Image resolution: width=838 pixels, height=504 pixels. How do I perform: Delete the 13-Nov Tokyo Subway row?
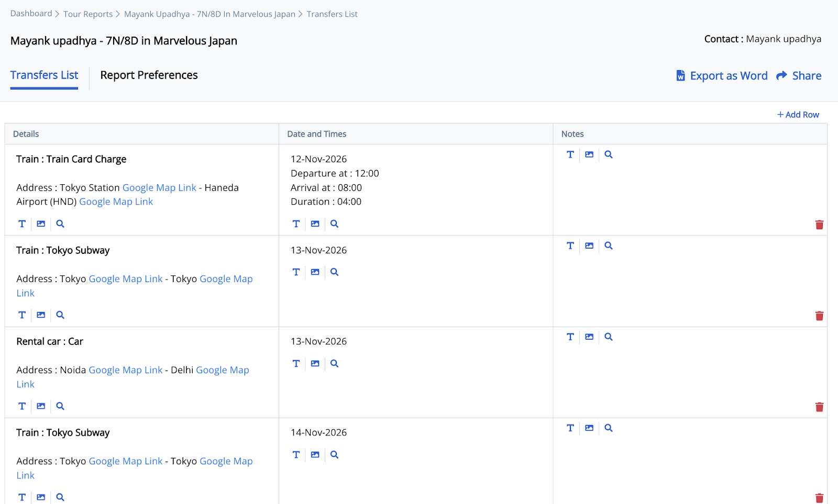(x=820, y=316)
